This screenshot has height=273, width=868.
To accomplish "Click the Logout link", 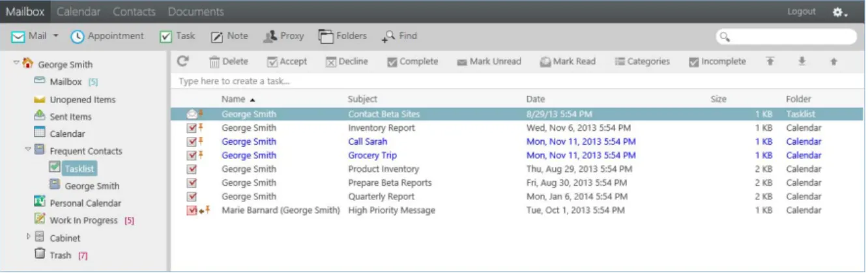I will [x=802, y=12].
